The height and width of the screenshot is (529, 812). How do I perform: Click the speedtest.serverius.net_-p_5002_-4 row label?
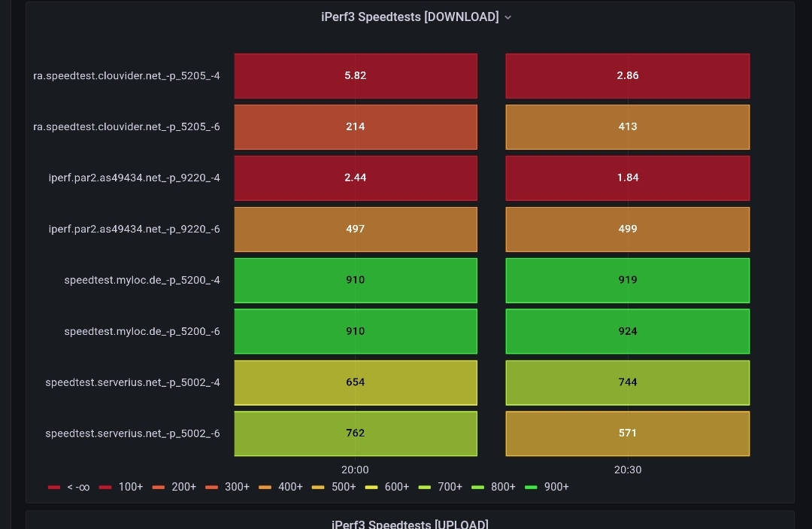pos(132,382)
